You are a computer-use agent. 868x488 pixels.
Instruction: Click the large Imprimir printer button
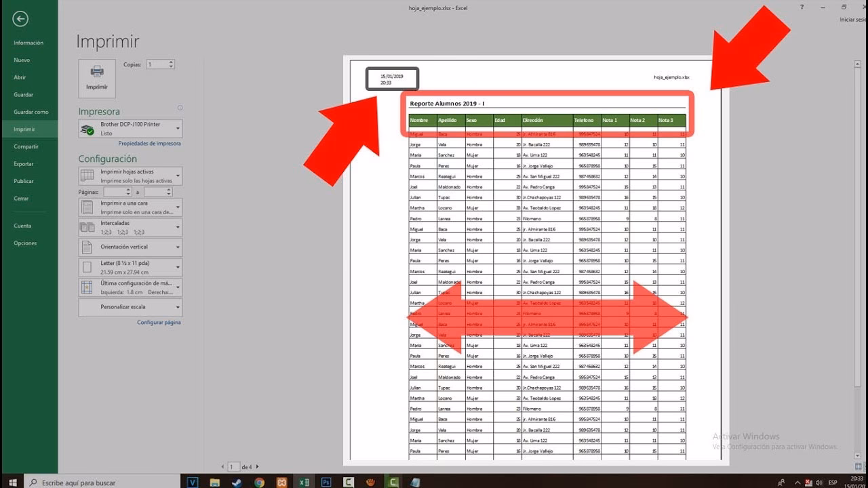(x=96, y=78)
